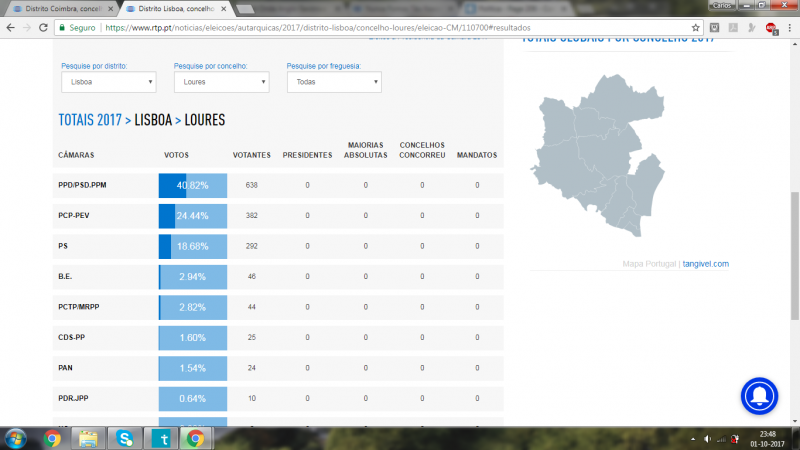
Task: Click the VOTANTES column header
Action: 252,155
